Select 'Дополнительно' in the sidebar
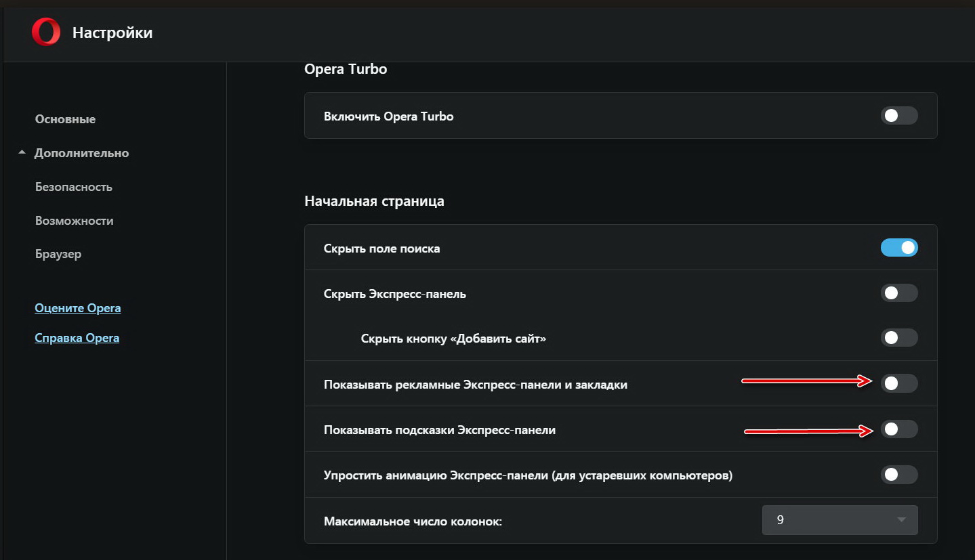Screen dimensions: 975x560 [x=81, y=154]
